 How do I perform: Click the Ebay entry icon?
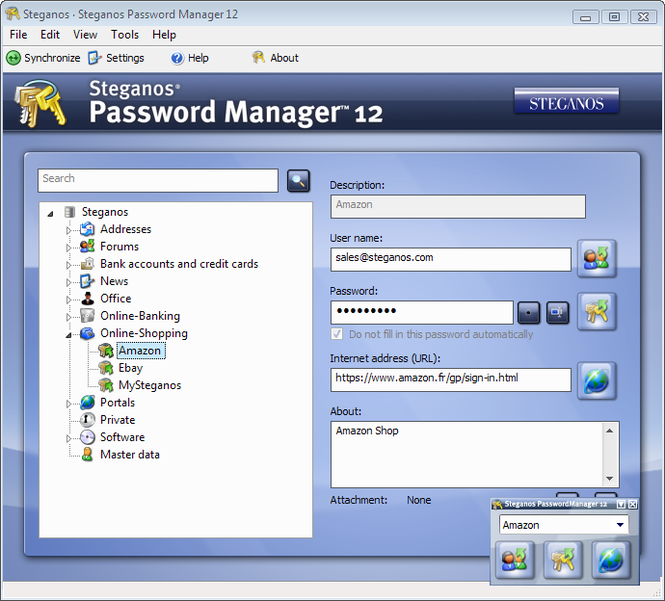106,368
